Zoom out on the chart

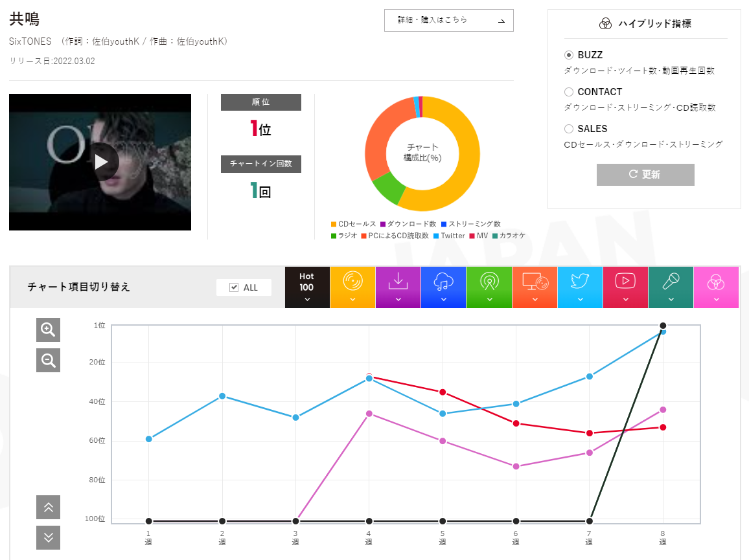[x=48, y=360]
